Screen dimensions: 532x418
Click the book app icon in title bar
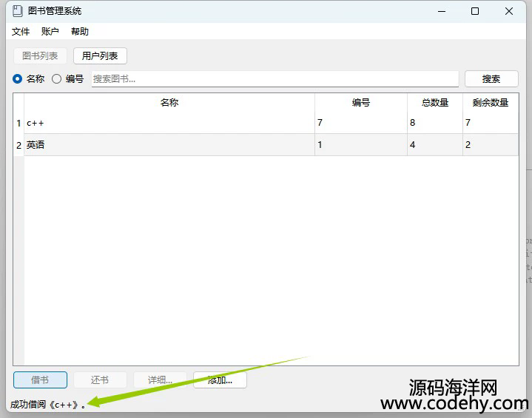(x=17, y=11)
